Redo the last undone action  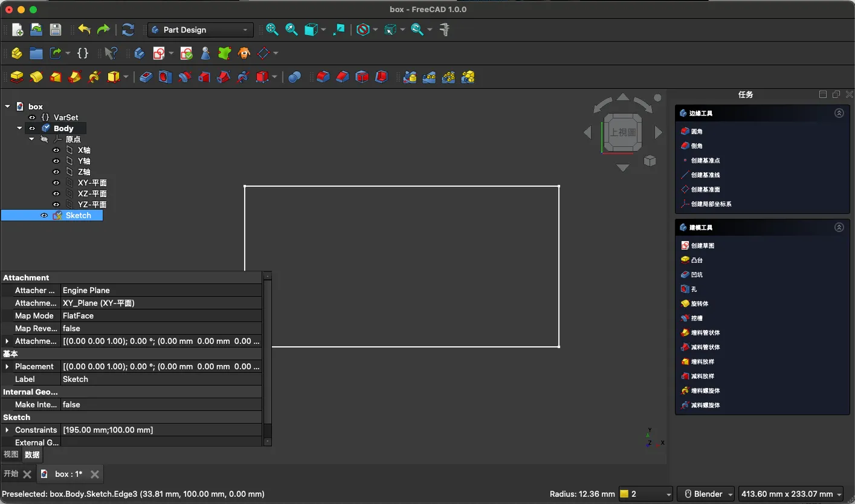pos(103,30)
